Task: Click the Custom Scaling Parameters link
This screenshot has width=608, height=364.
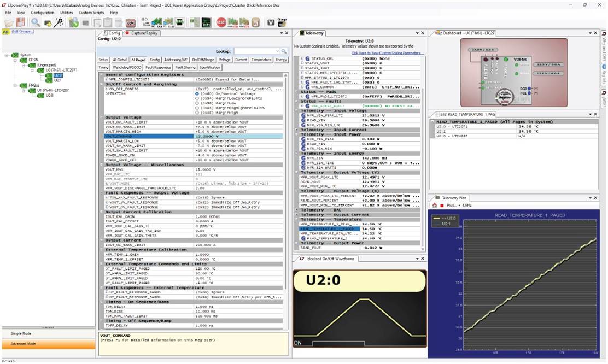Action: coord(388,53)
